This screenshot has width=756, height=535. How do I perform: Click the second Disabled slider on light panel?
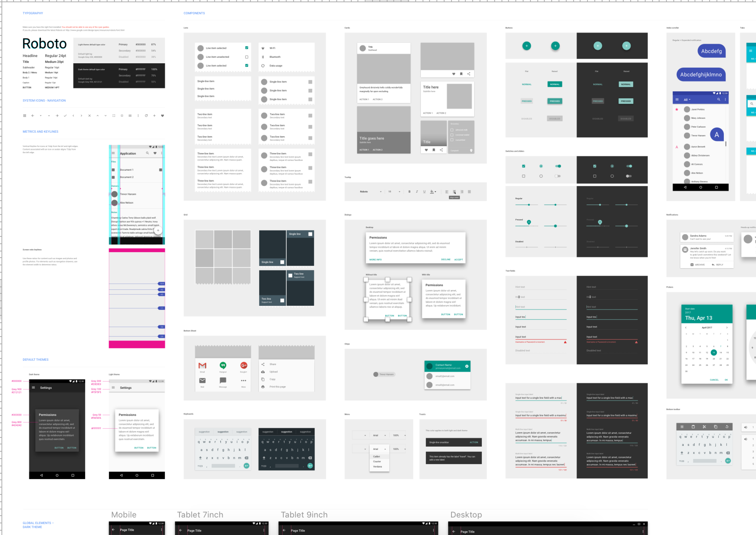pyautogui.click(x=555, y=247)
